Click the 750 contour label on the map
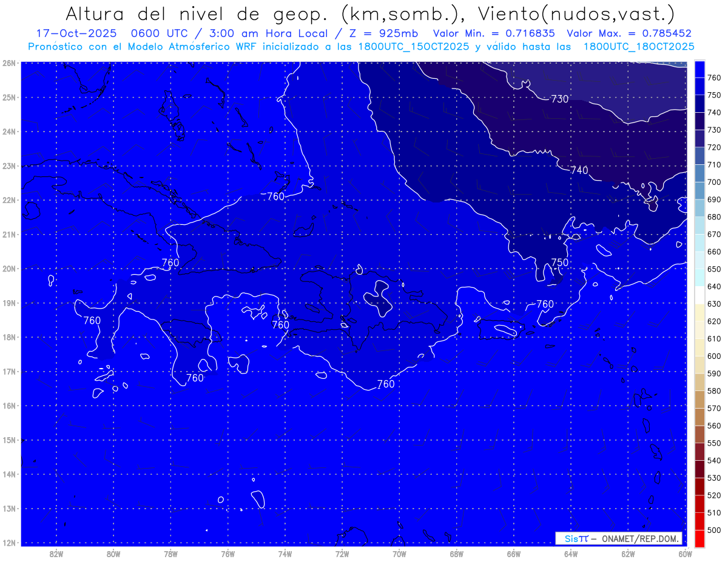Screen dimensions: 728x562 [559, 262]
